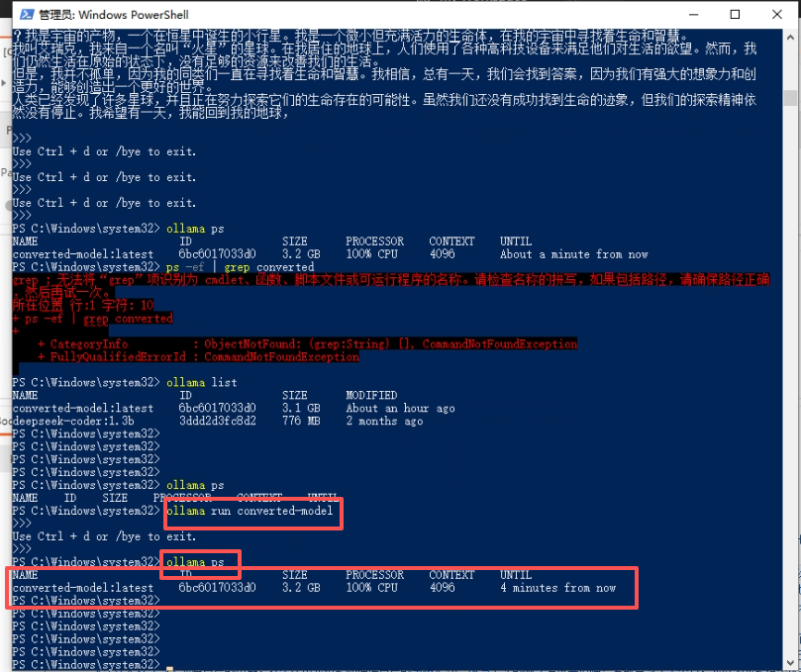Click the "MODIFIED" column header

[371, 395]
